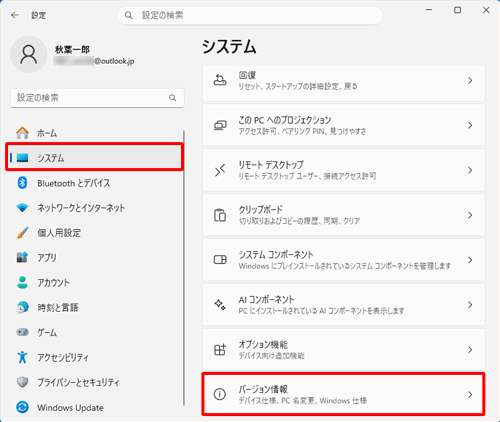Click the システム label in sidebar
Screen dimensions: 500x422
(51, 158)
